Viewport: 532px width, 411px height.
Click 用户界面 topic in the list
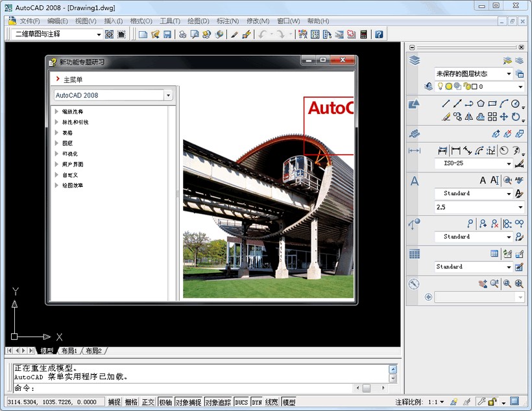click(73, 165)
